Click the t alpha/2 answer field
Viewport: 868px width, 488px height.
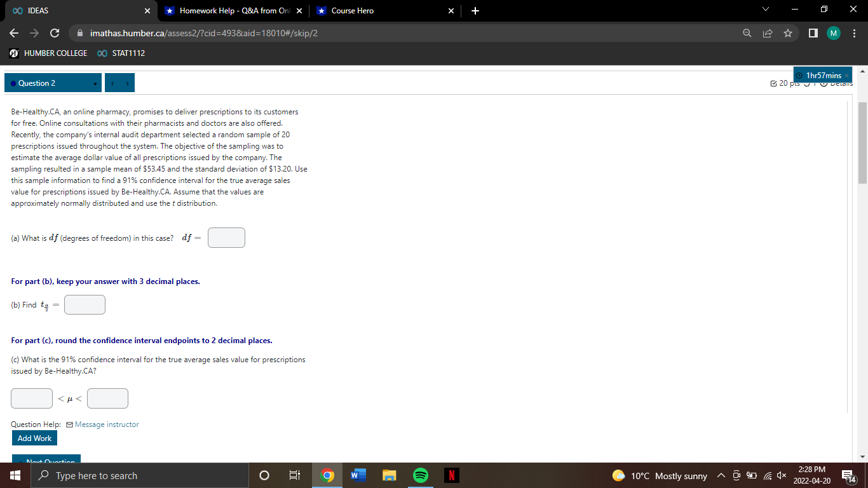pos(85,305)
